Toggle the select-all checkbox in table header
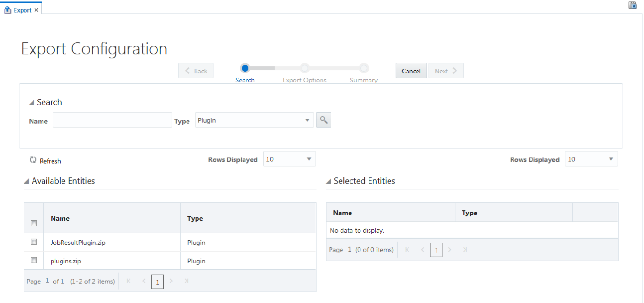 (34, 223)
